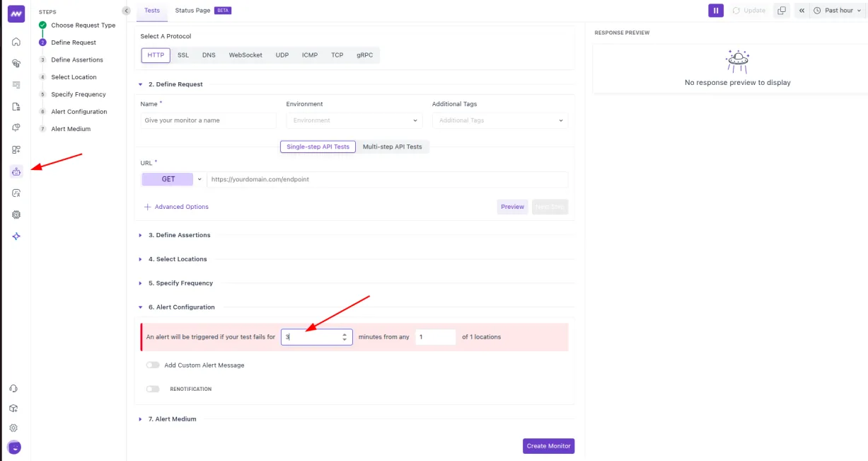
Task: Select the ICMP protocol
Action: (x=310, y=55)
